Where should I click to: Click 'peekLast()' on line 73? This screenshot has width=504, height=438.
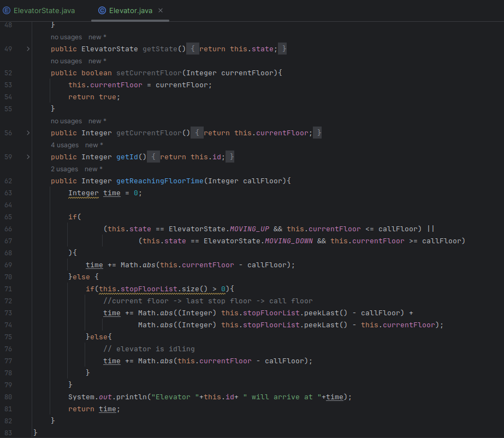point(325,313)
